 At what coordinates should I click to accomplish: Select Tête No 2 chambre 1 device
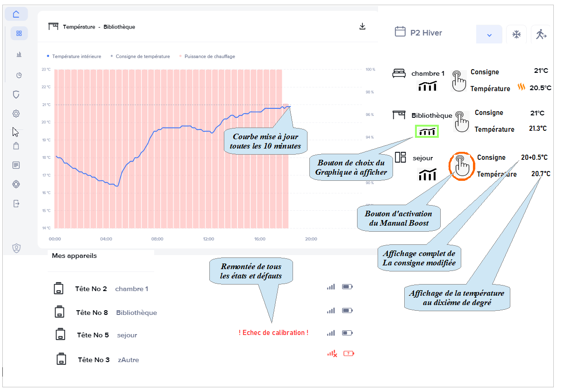tap(91, 289)
